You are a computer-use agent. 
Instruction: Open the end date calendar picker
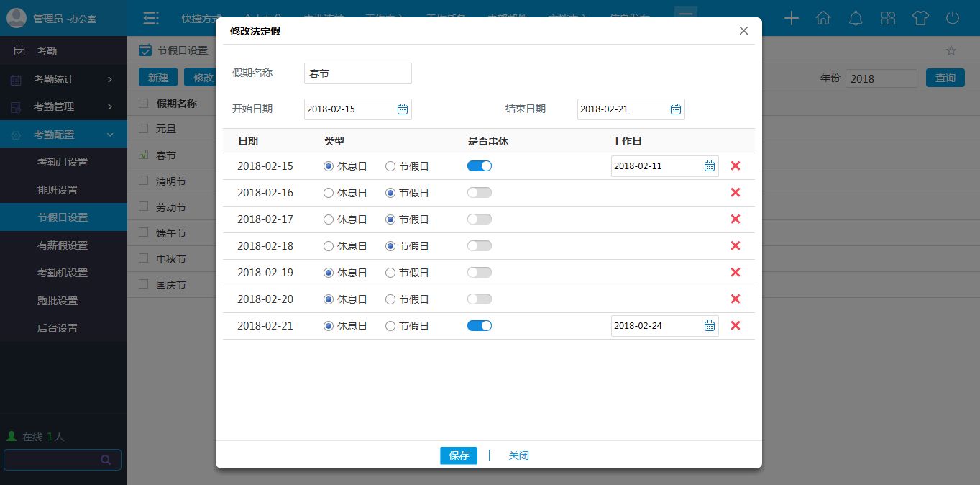click(x=676, y=109)
